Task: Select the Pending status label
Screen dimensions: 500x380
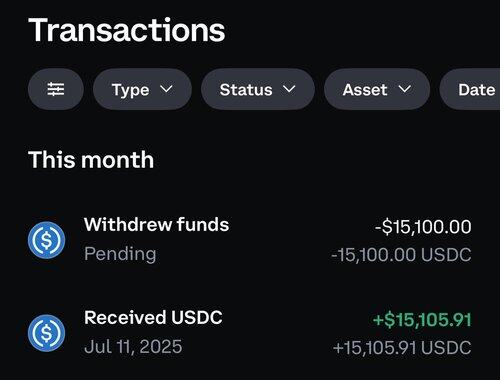Action: tap(120, 254)
